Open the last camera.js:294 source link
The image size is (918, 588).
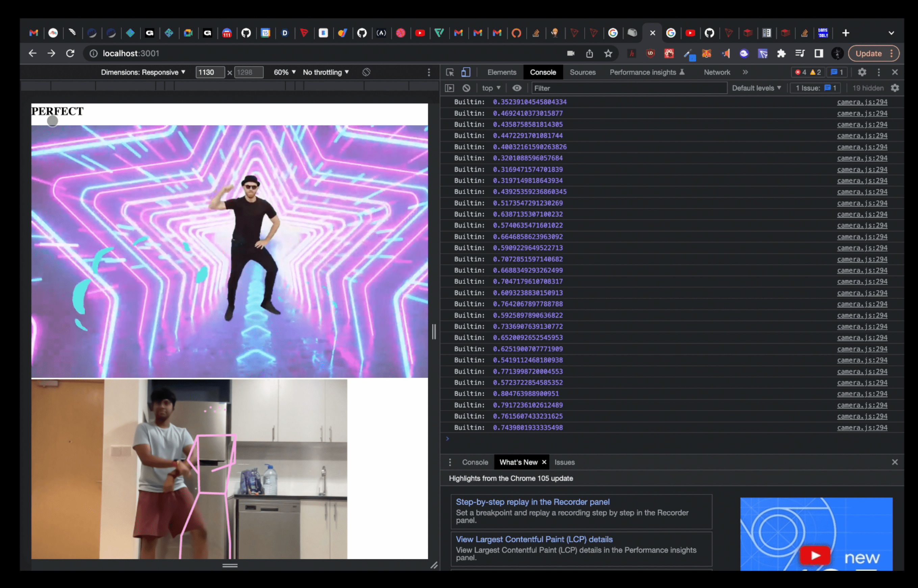click(862, 428)
